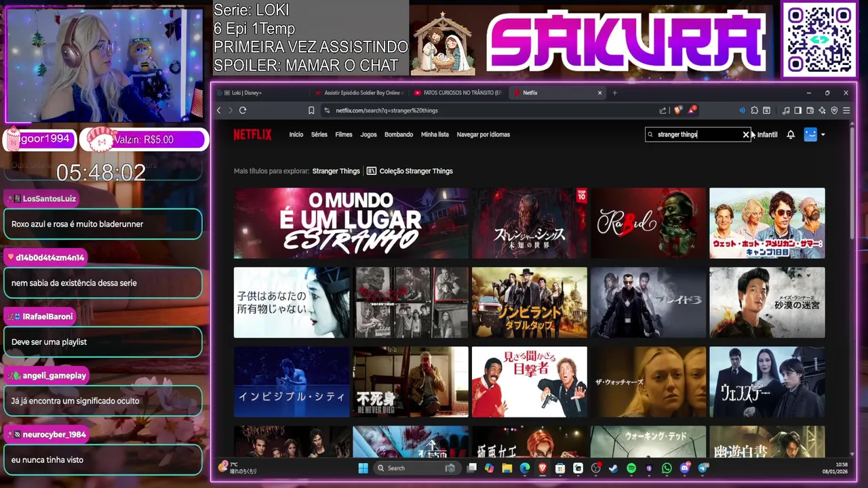Open Spotify from the taskbar
This screenshot has width=868, height=488.
click(631, 468)
